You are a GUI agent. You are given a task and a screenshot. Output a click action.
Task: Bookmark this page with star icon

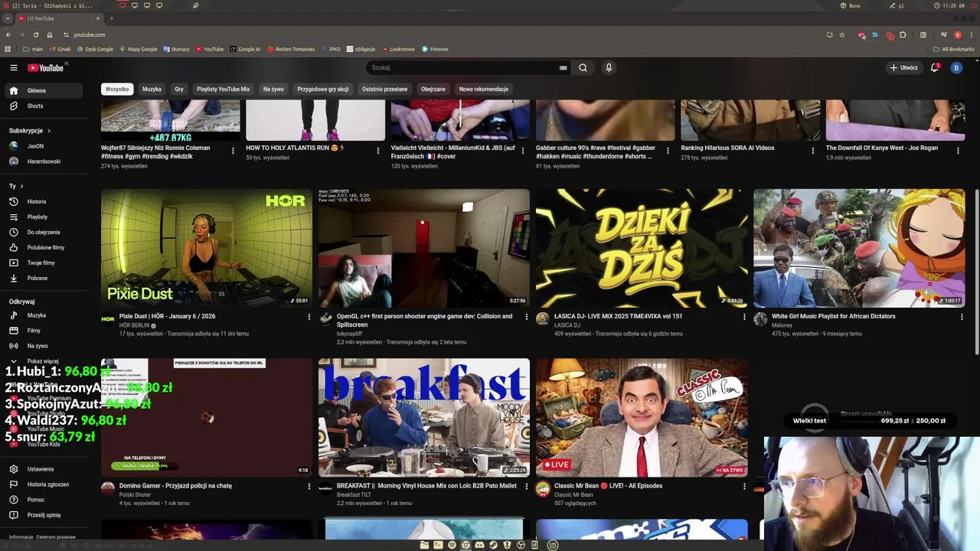(x=842, y=34)
